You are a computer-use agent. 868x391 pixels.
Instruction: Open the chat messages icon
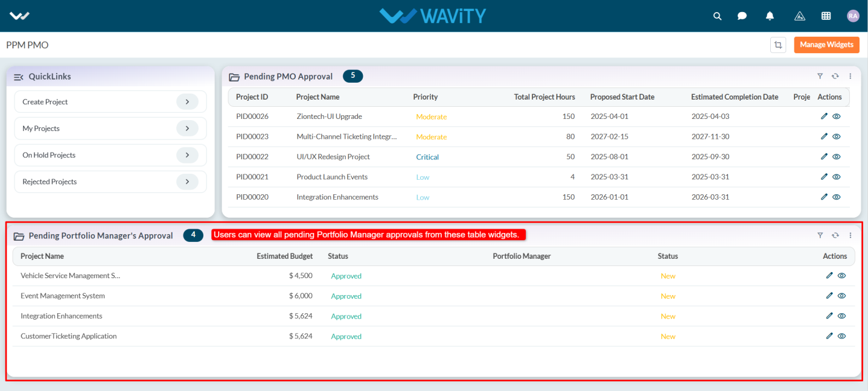pyautogui.click(x=742, y=16)
